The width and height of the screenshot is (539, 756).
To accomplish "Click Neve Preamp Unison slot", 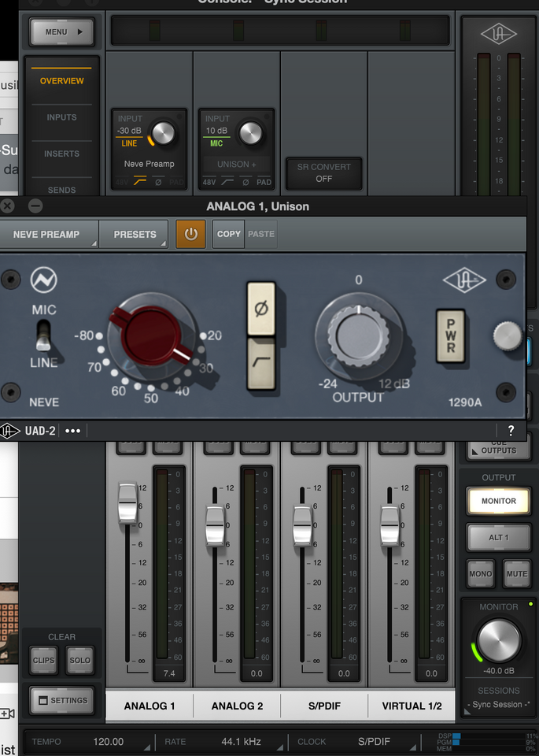I will (x=149, y=164).
